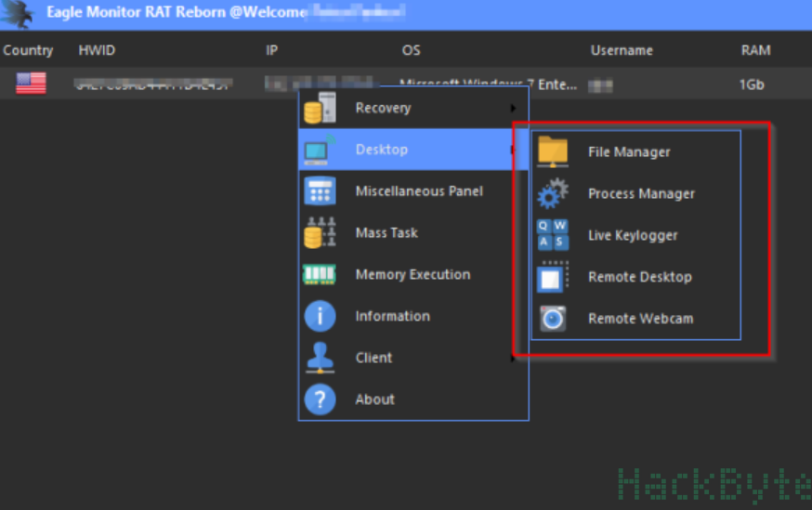
Task: Open the About menu entry
Action: click(413, 399)
